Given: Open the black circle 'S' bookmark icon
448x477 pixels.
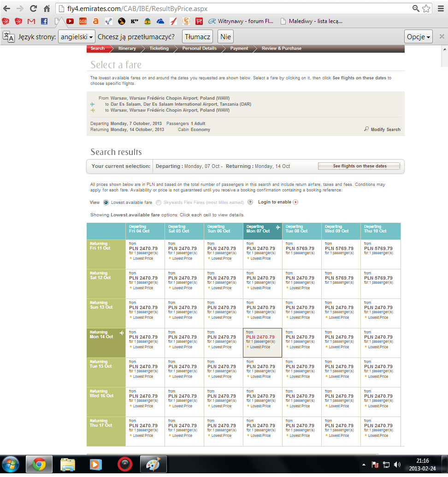Looking at the screenshot, I should tap(122, 21).
